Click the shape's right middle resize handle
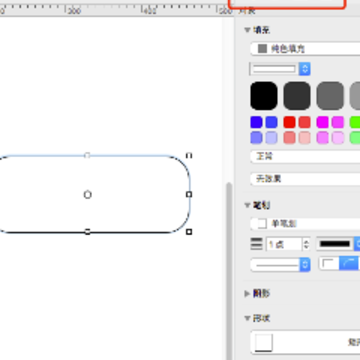The image size is (360, 360). pyautogui.click(x=189, y=194)
